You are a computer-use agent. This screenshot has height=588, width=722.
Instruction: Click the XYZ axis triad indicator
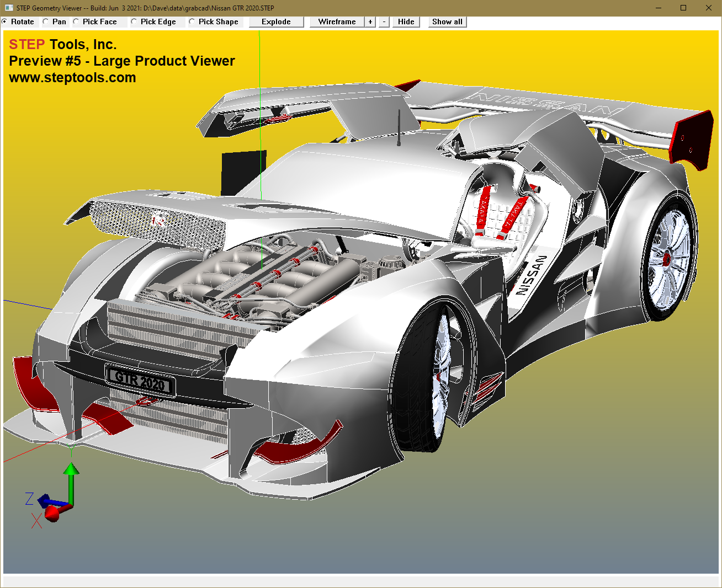point(52,495)
